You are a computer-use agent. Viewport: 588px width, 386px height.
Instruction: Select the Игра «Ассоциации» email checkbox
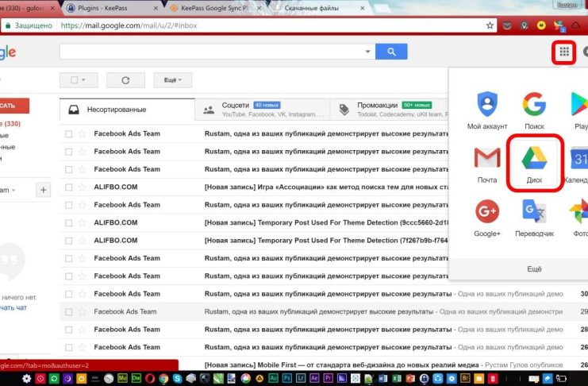[x=68, y=187]
